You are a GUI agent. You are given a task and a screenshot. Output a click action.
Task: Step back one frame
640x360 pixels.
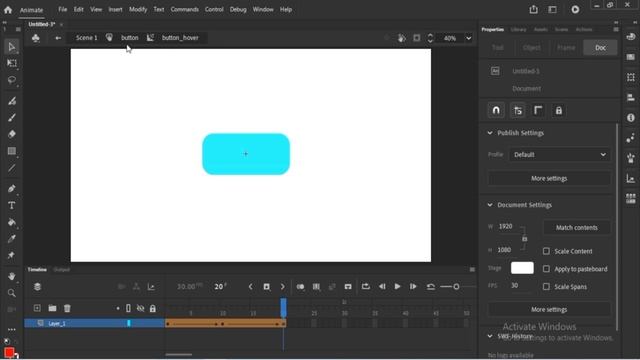tap(382, 287)
